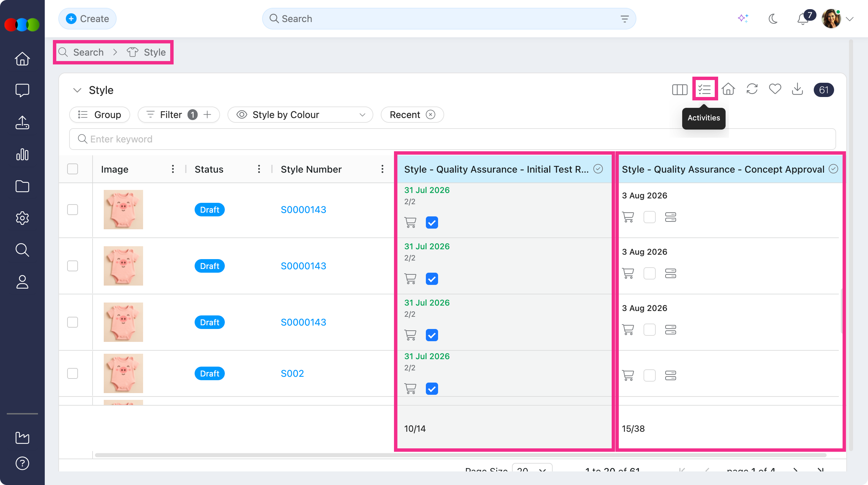868x485 pixels.
Task: Open the User profile sidebar icon
Action: tap(22, 282)
